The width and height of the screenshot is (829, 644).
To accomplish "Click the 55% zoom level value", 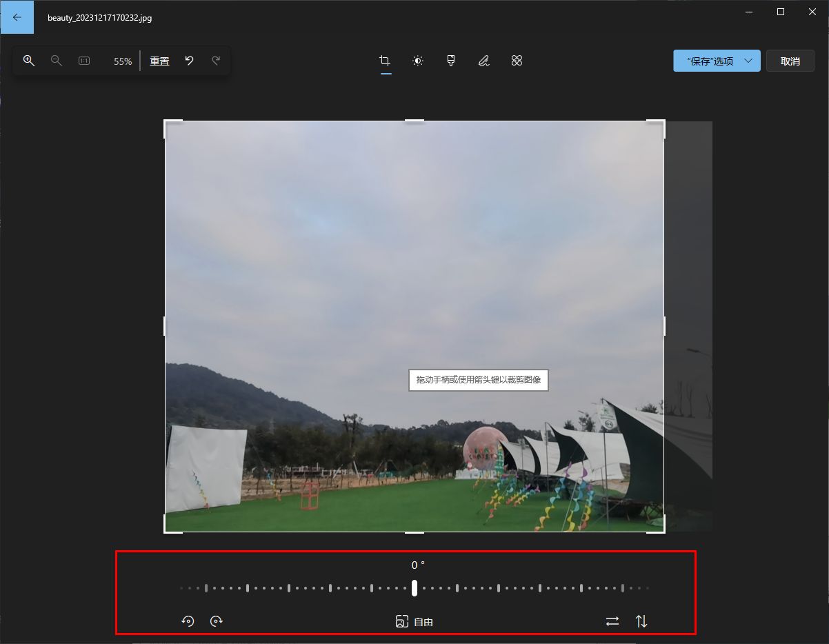I will point(123,61).
